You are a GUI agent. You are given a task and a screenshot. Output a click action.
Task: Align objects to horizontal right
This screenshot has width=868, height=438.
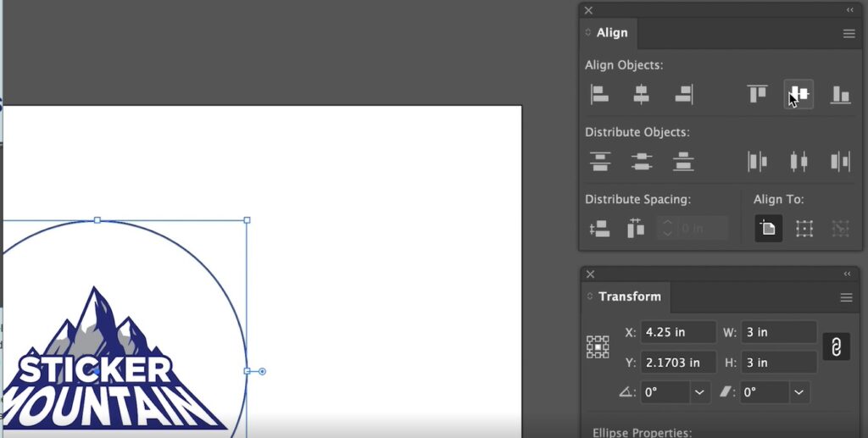coord(684,95)
